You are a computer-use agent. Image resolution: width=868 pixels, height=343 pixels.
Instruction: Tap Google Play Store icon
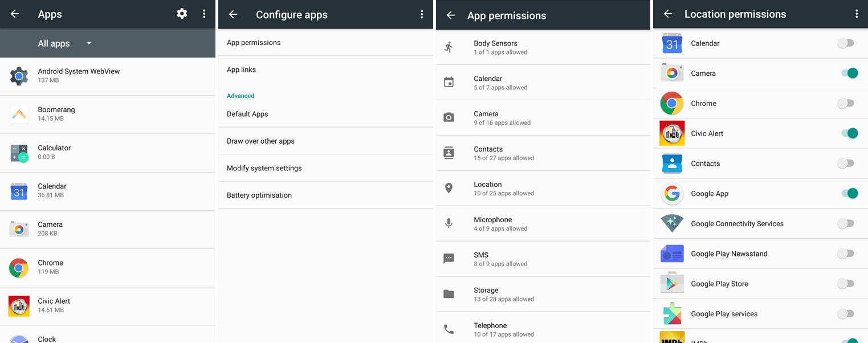[x=672, y=284]
